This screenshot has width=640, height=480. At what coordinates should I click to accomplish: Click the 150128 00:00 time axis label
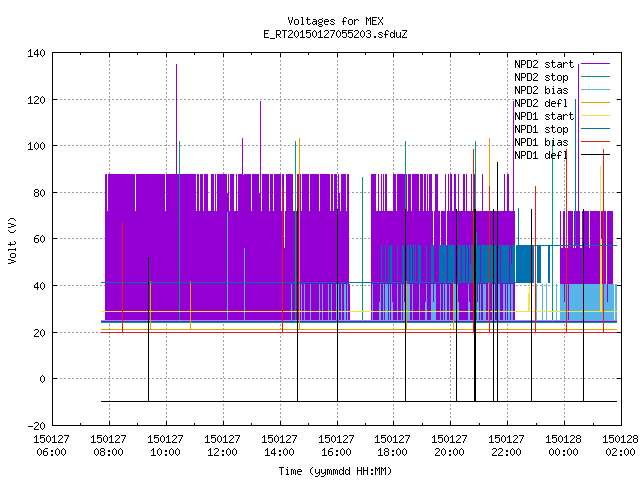pos(564,446)
